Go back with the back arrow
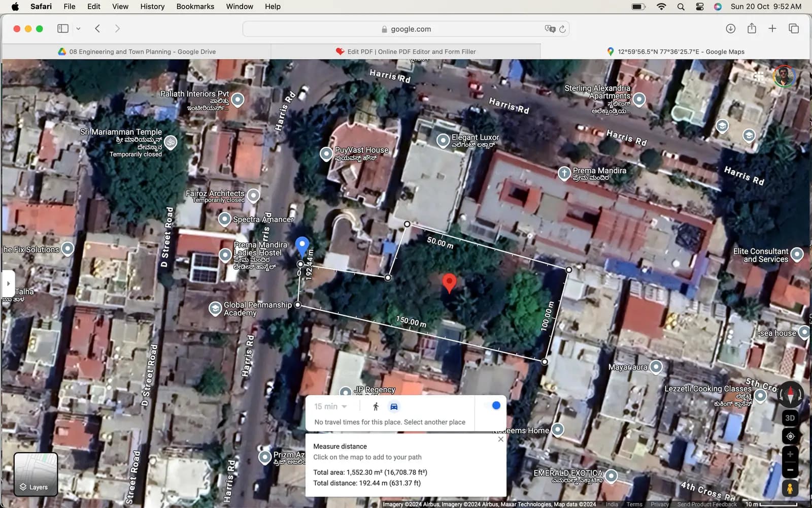 (97, 28)
